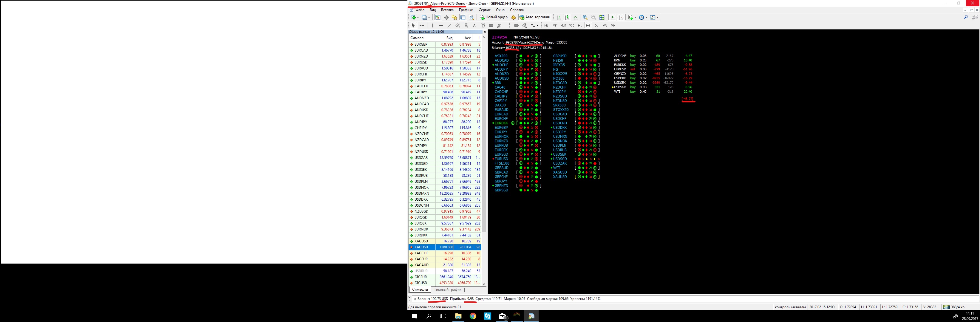Switch chart to candlesticks icon
The width and height of the screenshot is (980, 322).
pyautogui.click(x=567, y=18)
